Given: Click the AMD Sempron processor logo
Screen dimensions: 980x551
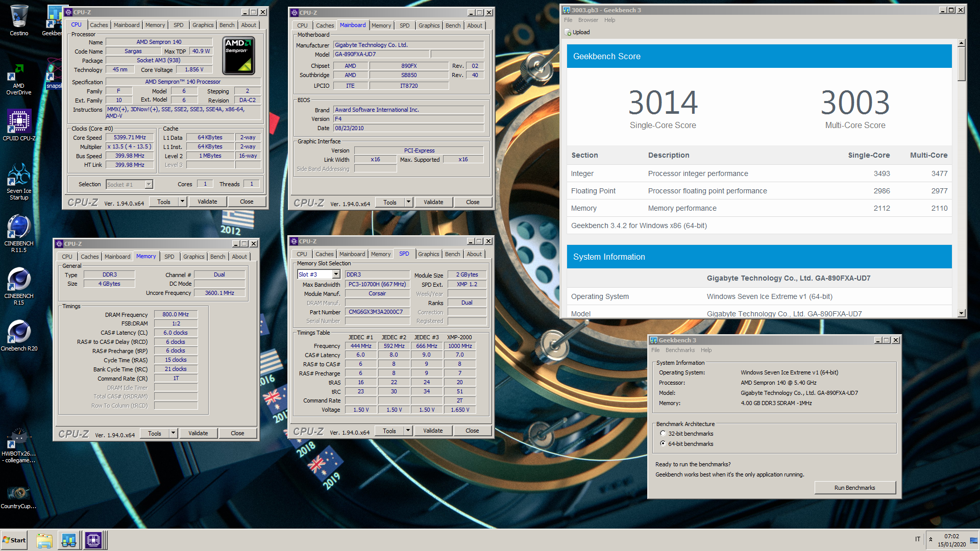Looking at the screenshot, I should 238,56.
